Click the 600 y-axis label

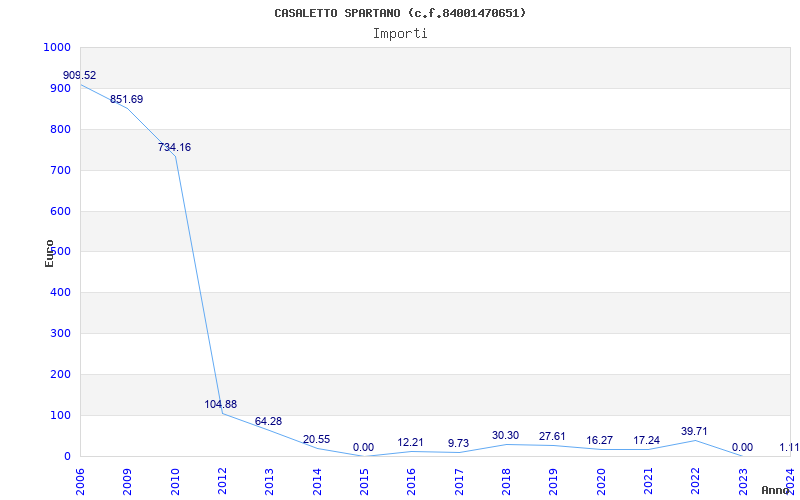pyautogui.click(x=60, y=211)
